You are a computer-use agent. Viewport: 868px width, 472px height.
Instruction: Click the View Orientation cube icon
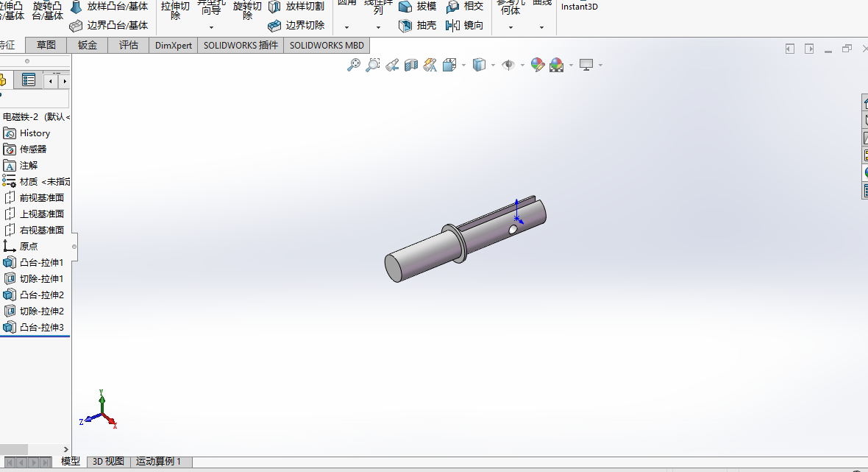(449, 65)
